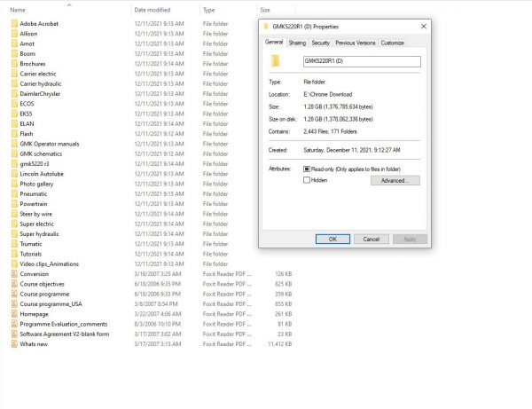Image resolution: width=532 pixels, height=409 pixels.
Task: Click the Brochures folder icon
Action: 14,64
